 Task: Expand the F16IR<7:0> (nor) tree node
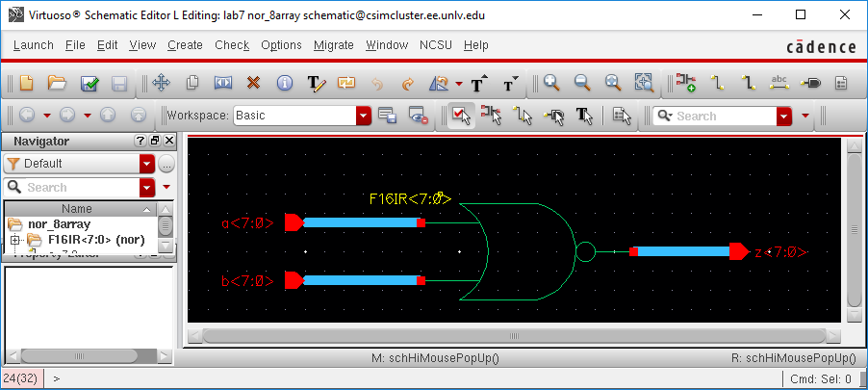click(x=15, y=240)
